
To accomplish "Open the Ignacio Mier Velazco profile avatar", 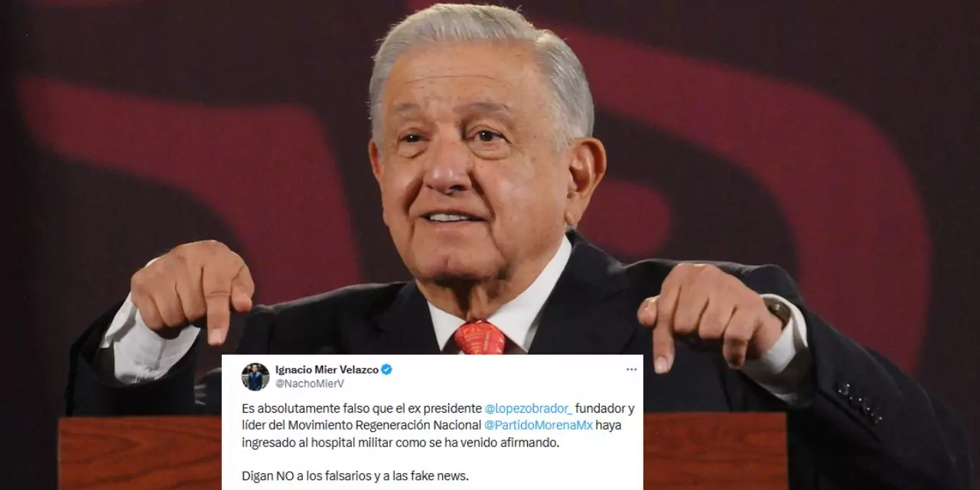I will tap(256, 377).
